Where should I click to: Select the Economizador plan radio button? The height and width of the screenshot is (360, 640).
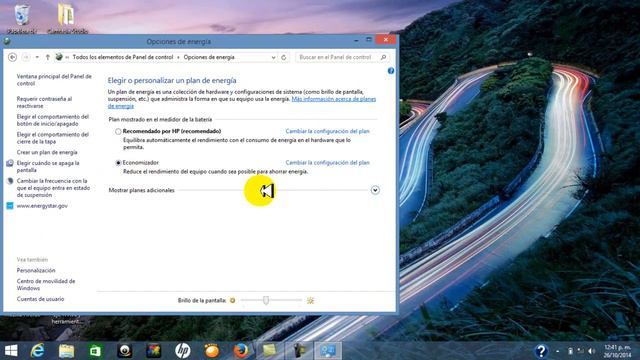tap(118, 163)
